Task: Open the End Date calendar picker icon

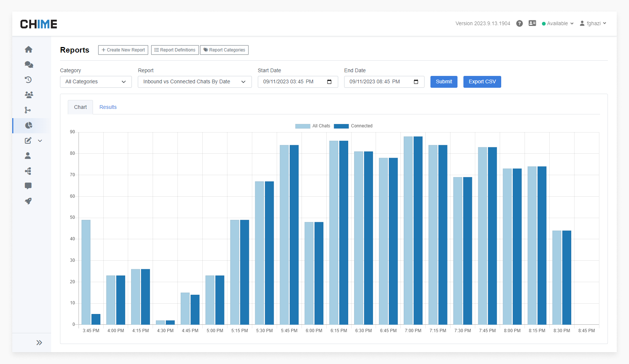Action: [416, 82]
